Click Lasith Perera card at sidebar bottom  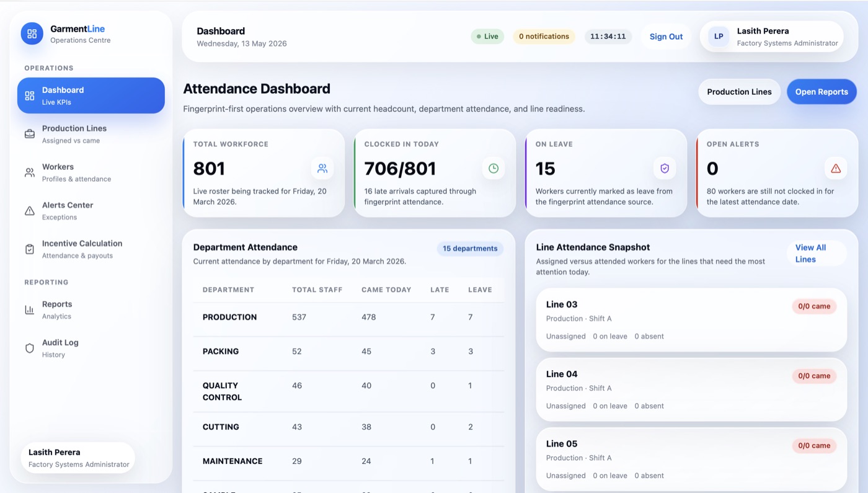tap(78, 458)
